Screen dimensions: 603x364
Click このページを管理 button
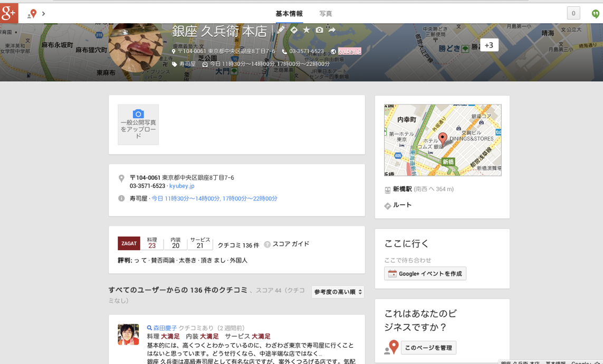click(x=428, y=348)
